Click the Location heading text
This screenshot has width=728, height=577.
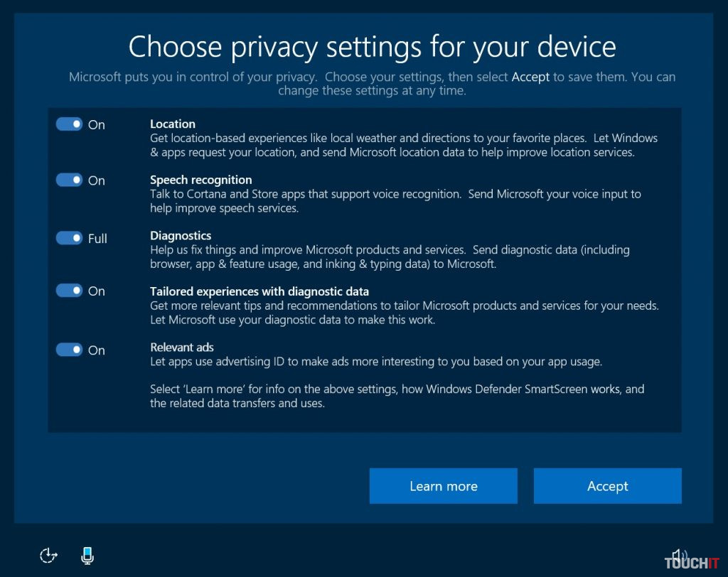(x=173, y=124)
